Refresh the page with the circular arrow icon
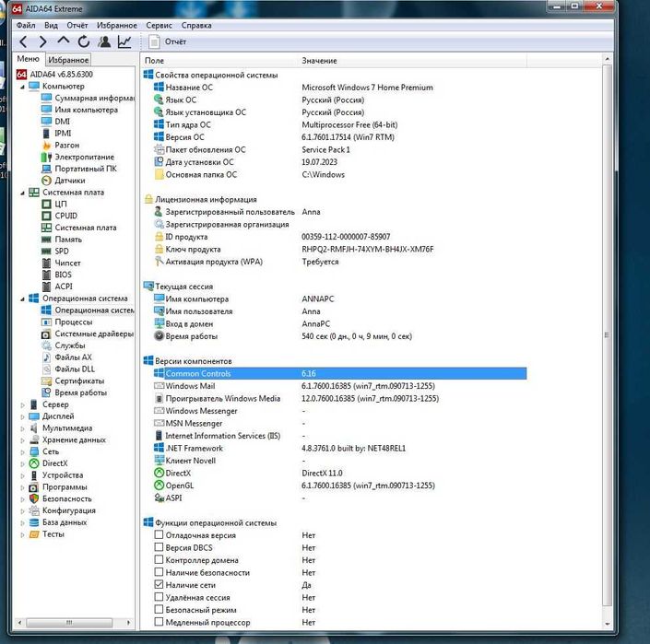The width and height of the screenshot is (650, 644). click(x=84, y=41)
